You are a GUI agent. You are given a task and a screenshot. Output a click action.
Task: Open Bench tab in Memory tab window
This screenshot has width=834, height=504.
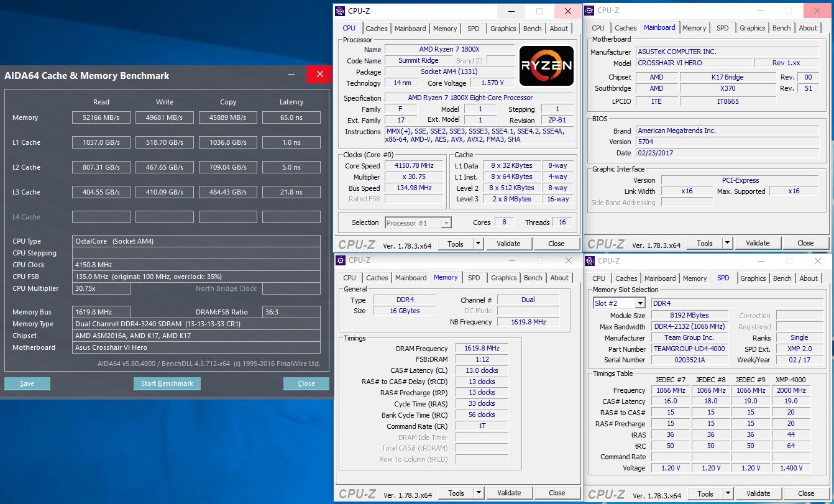(x=533, y=278)
